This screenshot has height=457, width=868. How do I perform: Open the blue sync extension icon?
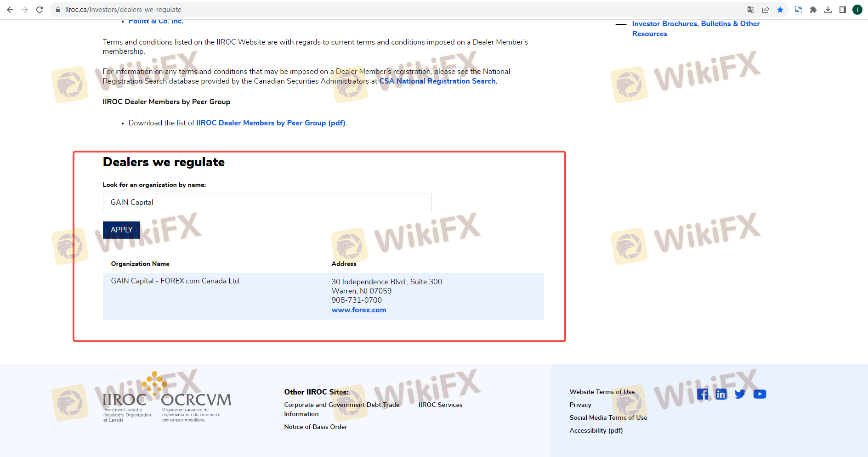799,10
